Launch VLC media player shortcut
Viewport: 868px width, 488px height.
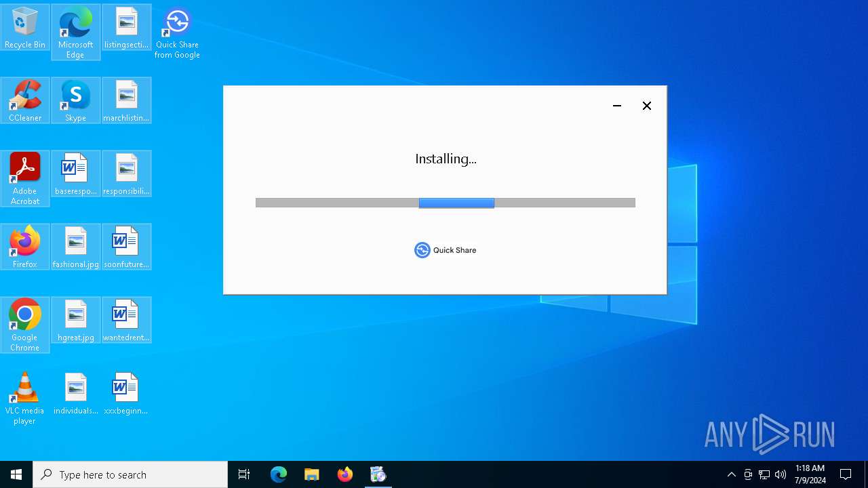25,398
